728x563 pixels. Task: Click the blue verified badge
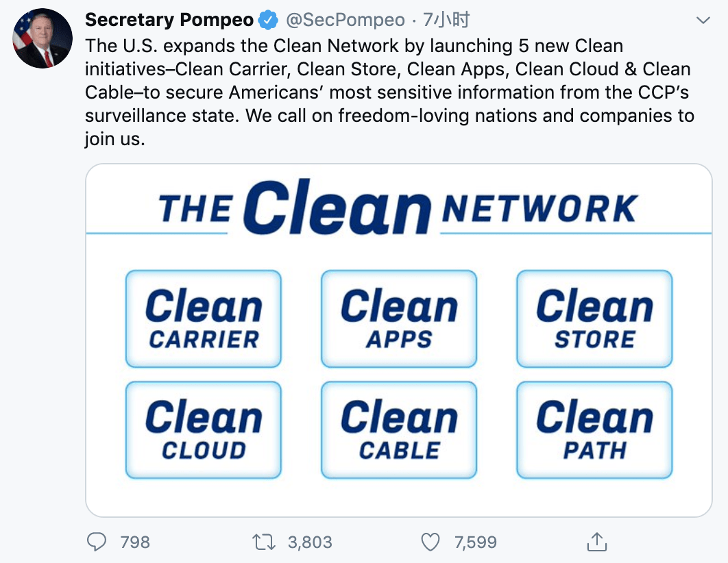pos(268,20)
